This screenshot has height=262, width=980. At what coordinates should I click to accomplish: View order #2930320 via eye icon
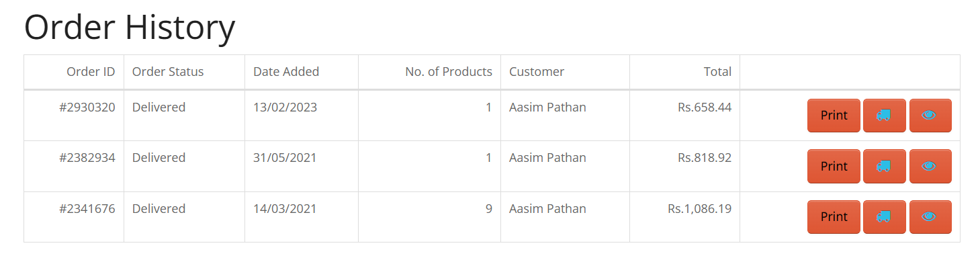coord(930,116)
